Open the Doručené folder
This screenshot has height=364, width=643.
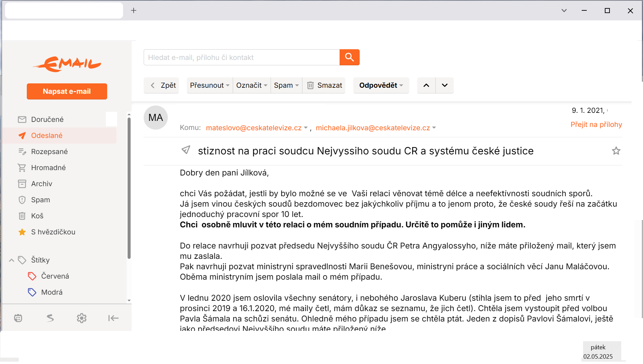[x=59, y=120]
